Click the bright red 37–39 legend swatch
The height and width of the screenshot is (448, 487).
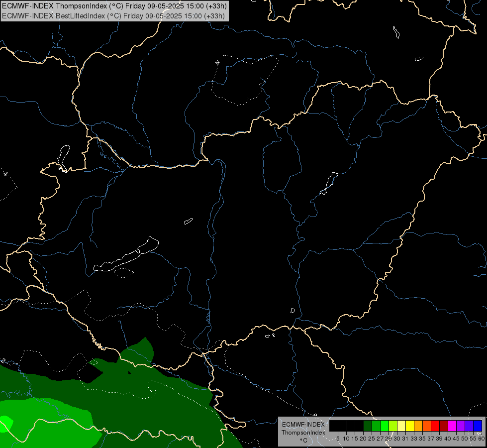[x=435, y=426]
